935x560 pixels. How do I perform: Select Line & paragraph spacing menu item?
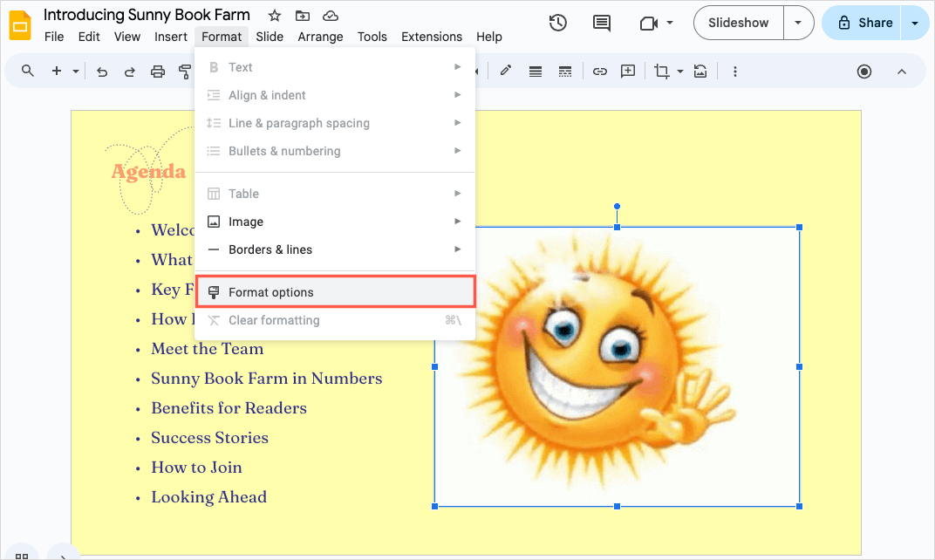335,123
